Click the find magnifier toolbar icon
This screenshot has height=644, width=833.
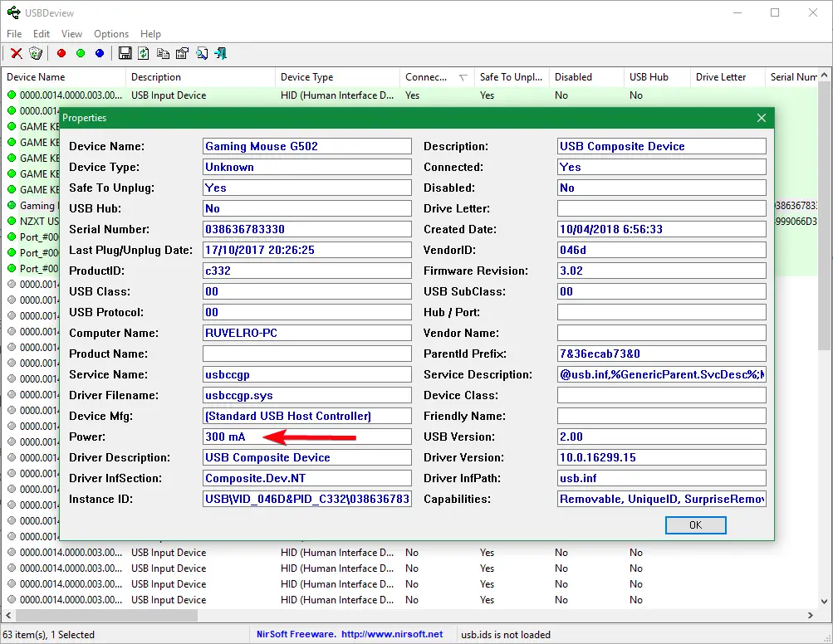(x=202, y=54)
